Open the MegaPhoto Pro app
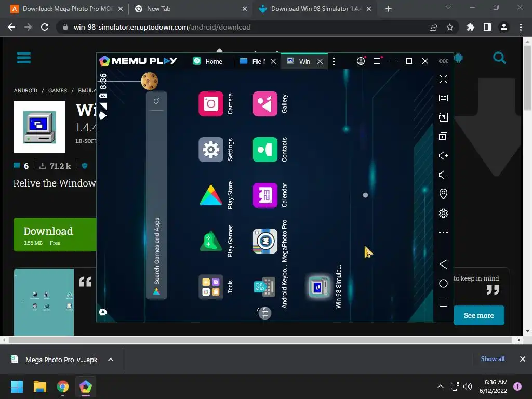The height and width of the screenshot is (399, 532). coord(265,241)
